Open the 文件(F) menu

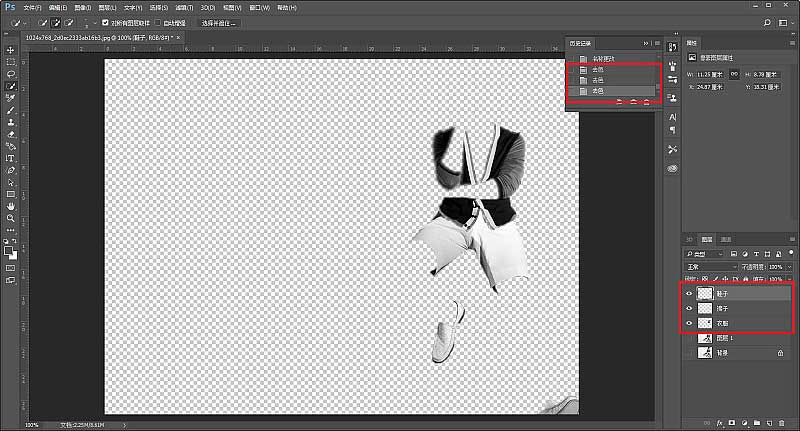point(33,7)
